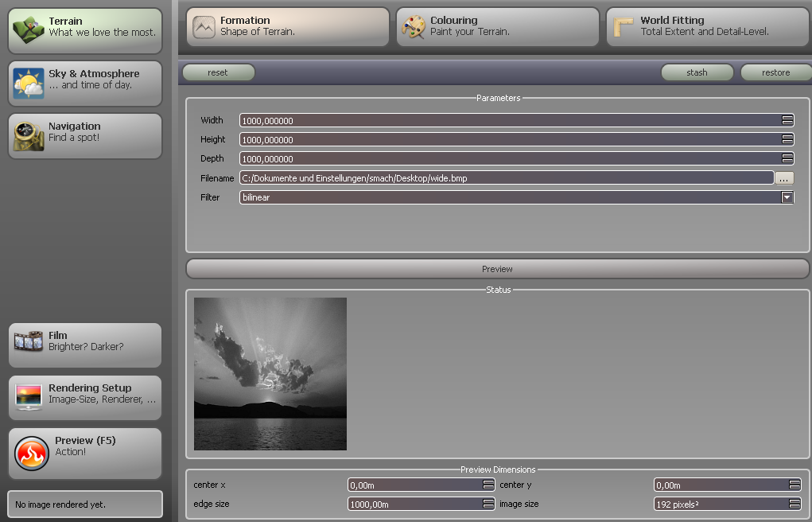812x522 pixels.
Task: Click the center x value field
Action: click(x=421, y=485)
